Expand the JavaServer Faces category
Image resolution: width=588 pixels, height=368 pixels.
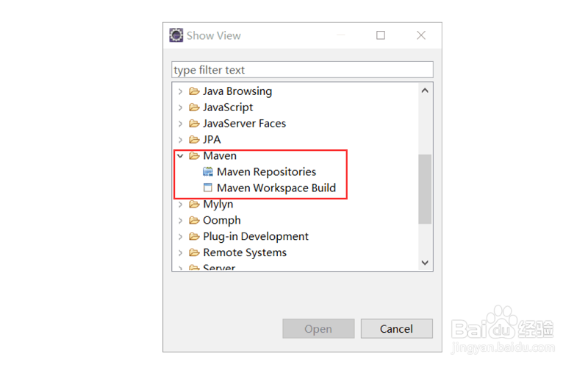(181, 124)
